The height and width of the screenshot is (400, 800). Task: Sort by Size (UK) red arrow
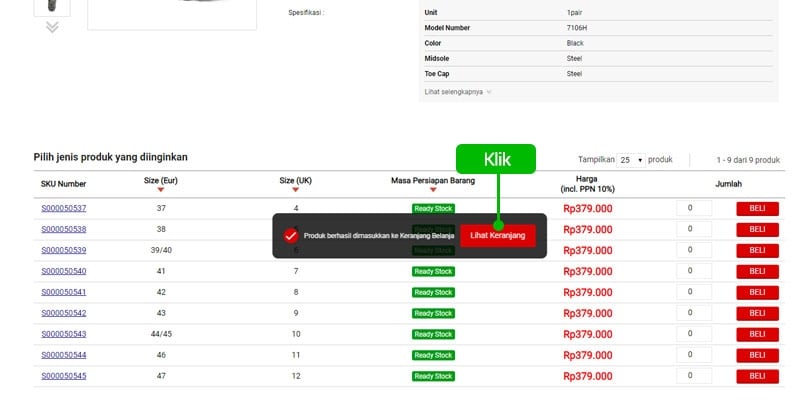[296, 190]
